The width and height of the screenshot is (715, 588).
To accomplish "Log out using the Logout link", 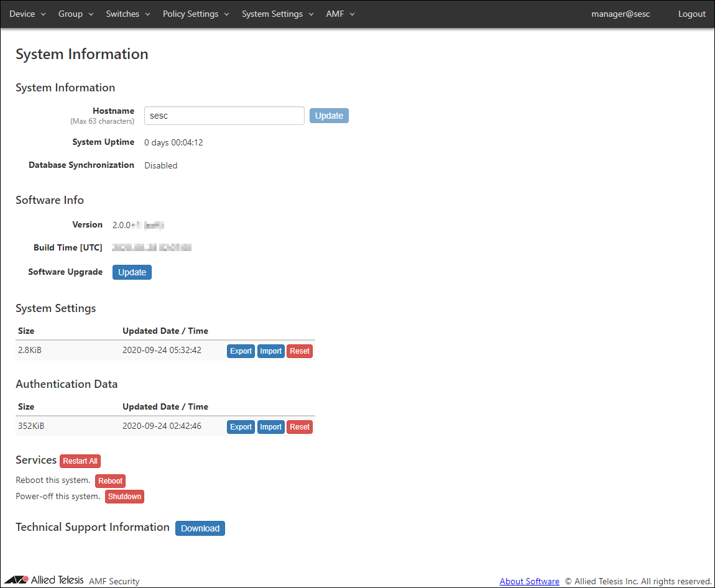I will pos(691,14).
